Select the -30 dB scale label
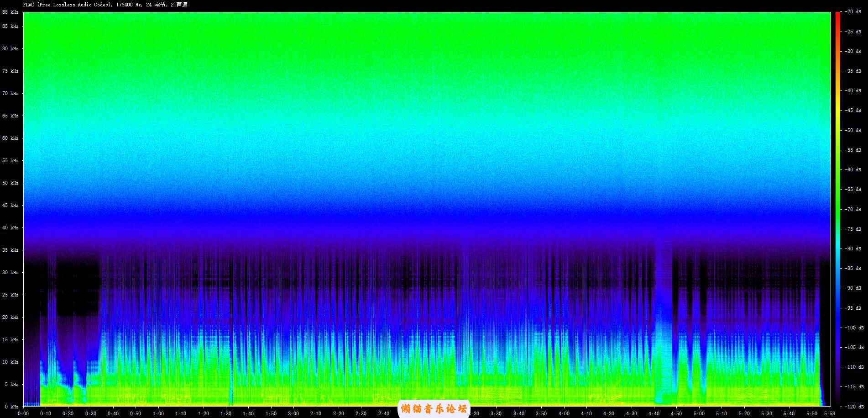The image size is (868, 418). click(852, 51)
